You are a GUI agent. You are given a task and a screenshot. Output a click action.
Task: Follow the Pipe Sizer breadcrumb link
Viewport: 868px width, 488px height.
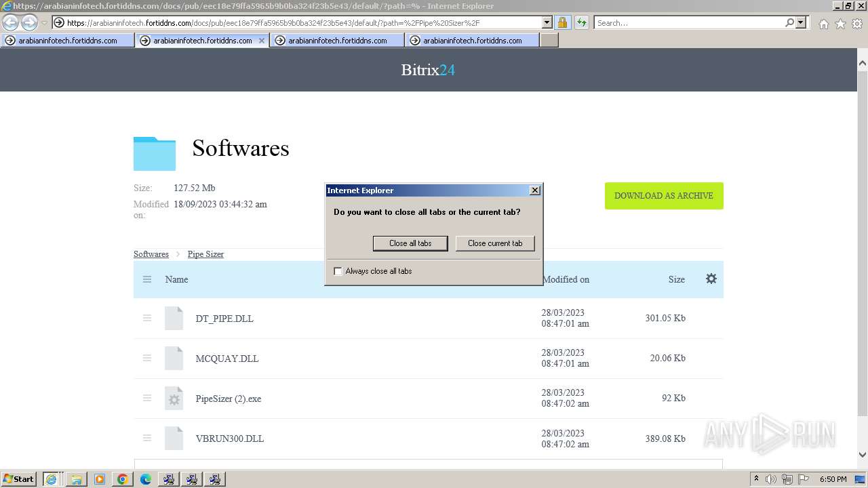coord(205,254)
